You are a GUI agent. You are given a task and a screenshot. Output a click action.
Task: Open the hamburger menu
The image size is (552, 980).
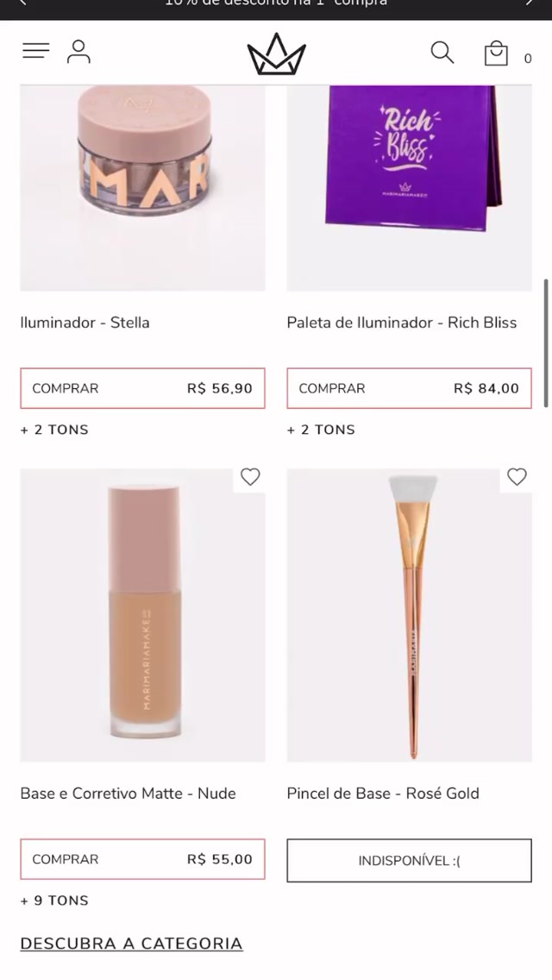pyautogui.click(x=36, y=51)
